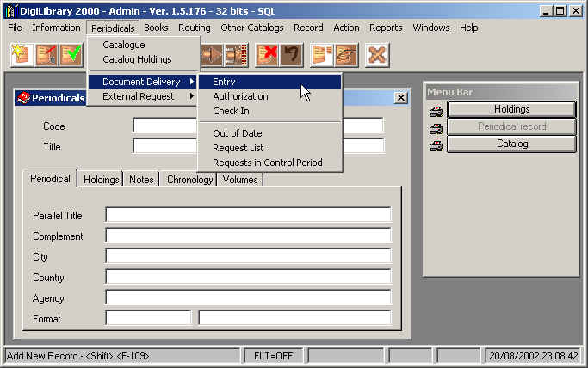The width and height of the screenshot is (588, 368).
Task: Click the printer icon beside Catalog
Action: [x=436, y=145]
